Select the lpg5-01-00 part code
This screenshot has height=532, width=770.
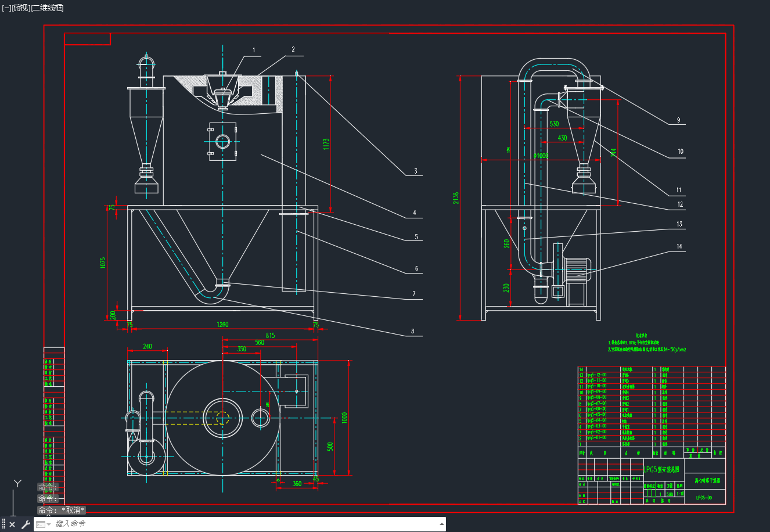597,438
